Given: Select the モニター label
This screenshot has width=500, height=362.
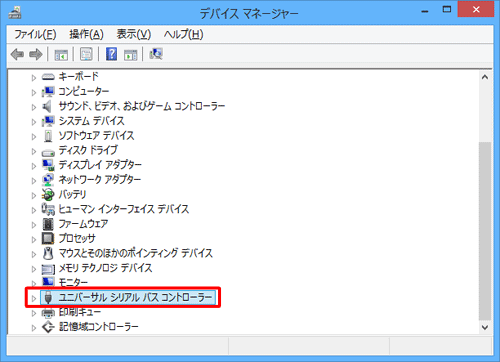Looking at the screenshot, I should click(73, 282).
